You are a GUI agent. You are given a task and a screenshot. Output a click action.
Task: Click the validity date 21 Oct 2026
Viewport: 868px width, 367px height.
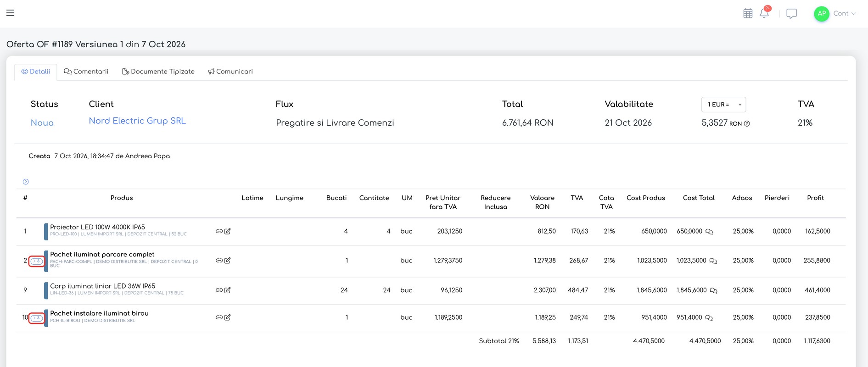(628, 123)
